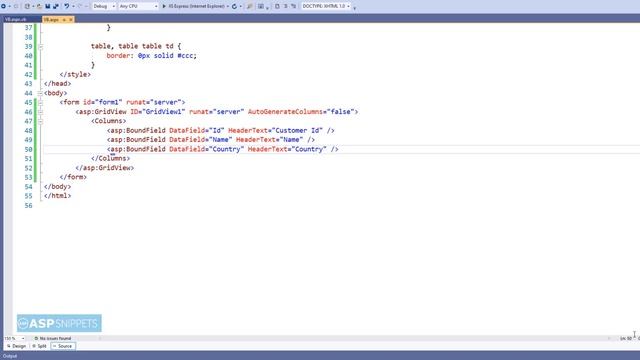640x360 pixels.
Task: Click the No issues found indicator
Action: coord(53,338)
